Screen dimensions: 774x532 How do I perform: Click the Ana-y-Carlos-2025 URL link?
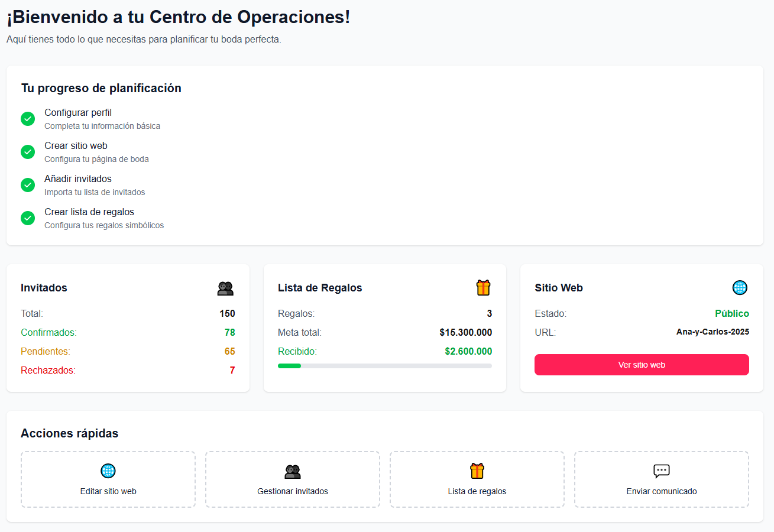[713, 332]
